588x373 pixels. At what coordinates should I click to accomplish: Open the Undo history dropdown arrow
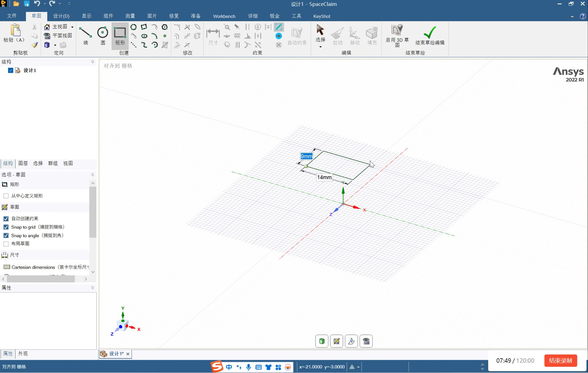[x=45, y=4]
